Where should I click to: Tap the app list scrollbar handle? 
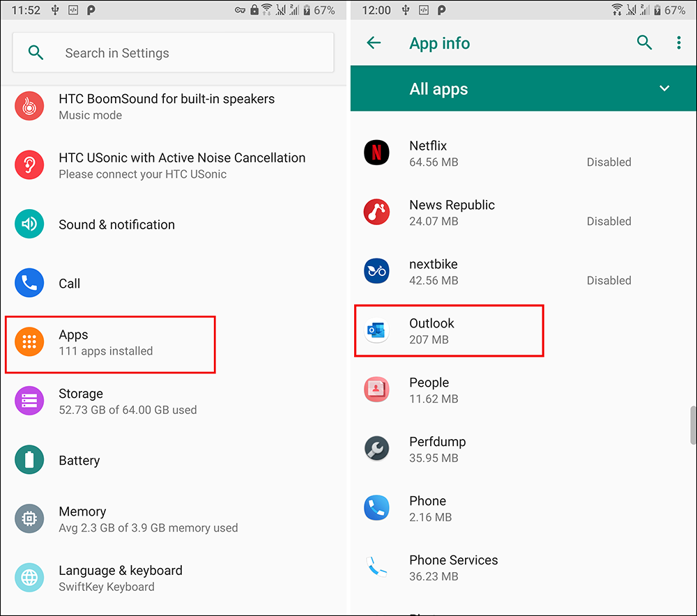click(x=693, y=425)
